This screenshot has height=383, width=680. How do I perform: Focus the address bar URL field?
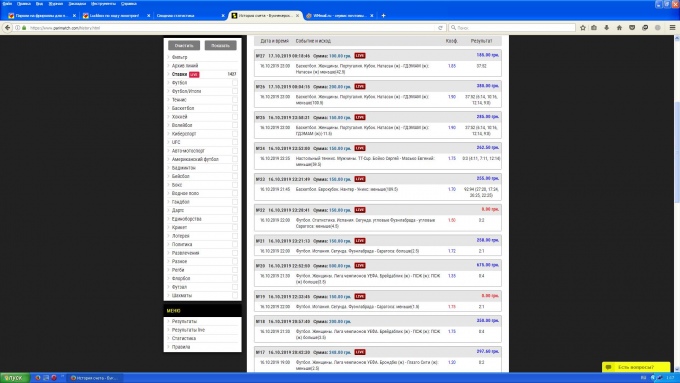click(232, 28)
